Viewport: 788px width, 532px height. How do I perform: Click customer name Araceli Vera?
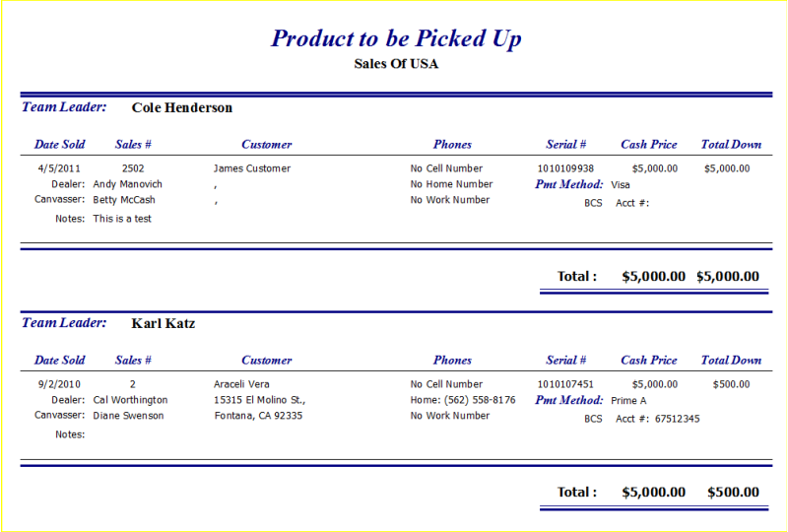(241, 384)
